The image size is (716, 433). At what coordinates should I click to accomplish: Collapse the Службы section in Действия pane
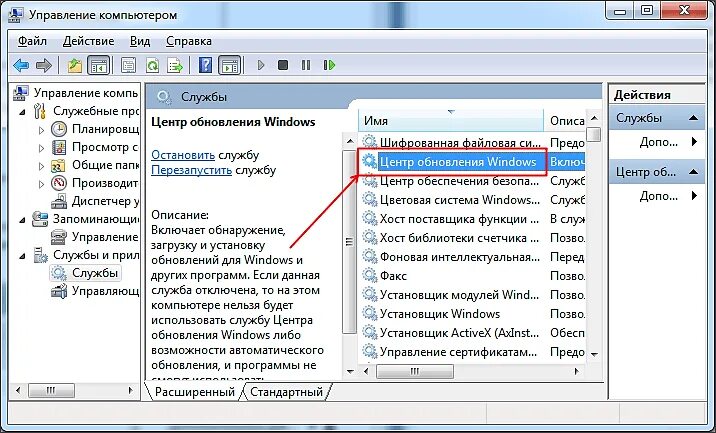point(693,118)
